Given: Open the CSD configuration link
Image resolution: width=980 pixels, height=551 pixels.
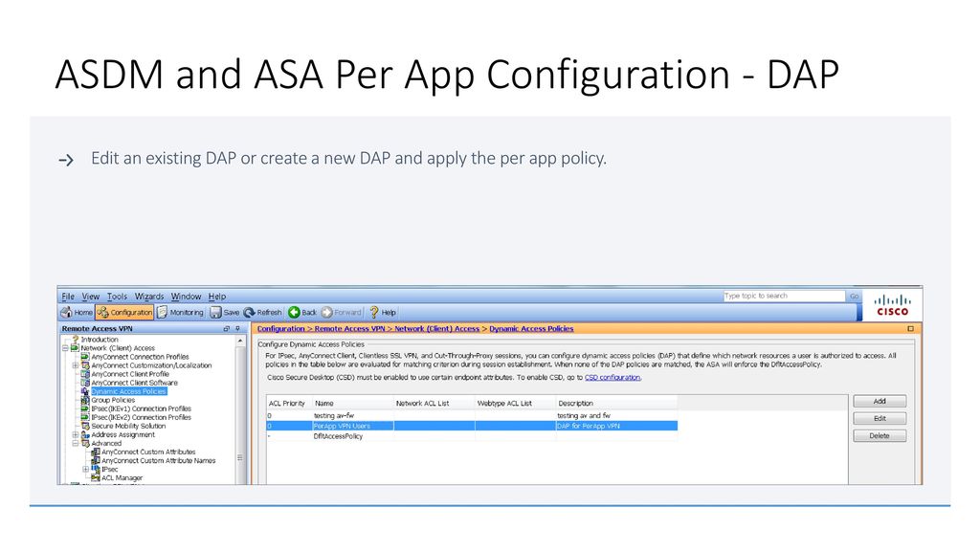Looking at the screenshot, I should point(612,377).
